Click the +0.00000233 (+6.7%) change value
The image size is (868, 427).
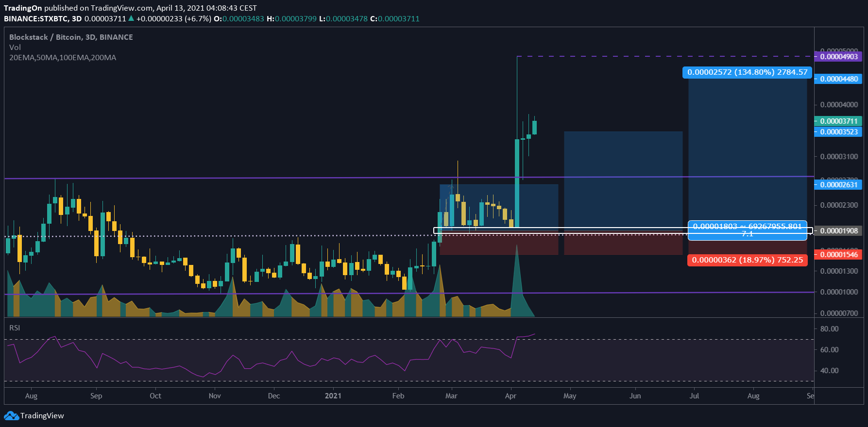[174, 19]
